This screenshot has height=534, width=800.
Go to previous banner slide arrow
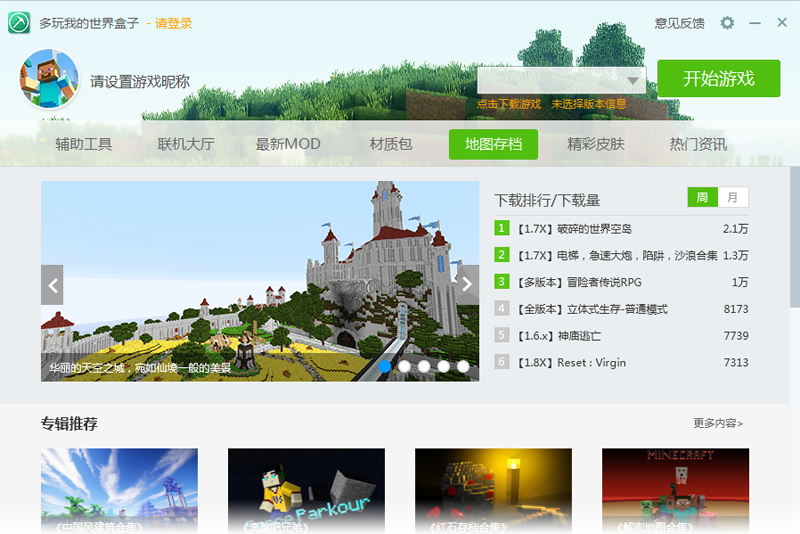52,285
